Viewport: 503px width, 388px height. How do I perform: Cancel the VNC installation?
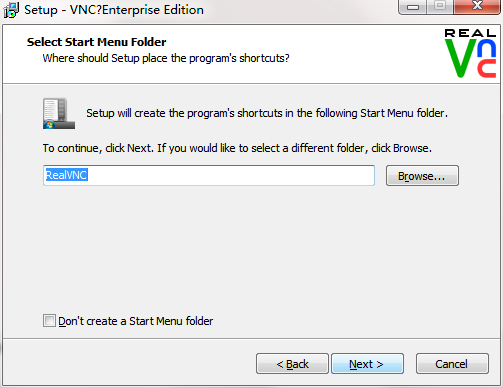click(452, 364)
